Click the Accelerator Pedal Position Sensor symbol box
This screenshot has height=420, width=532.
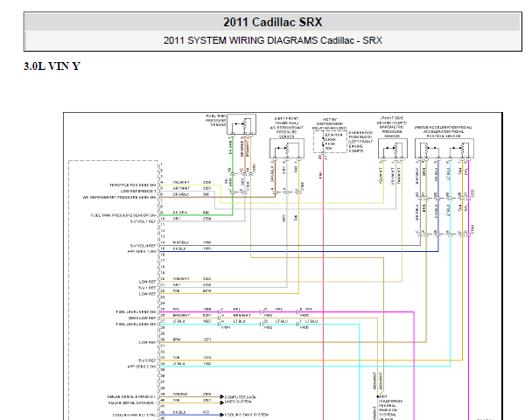[444, 148]
